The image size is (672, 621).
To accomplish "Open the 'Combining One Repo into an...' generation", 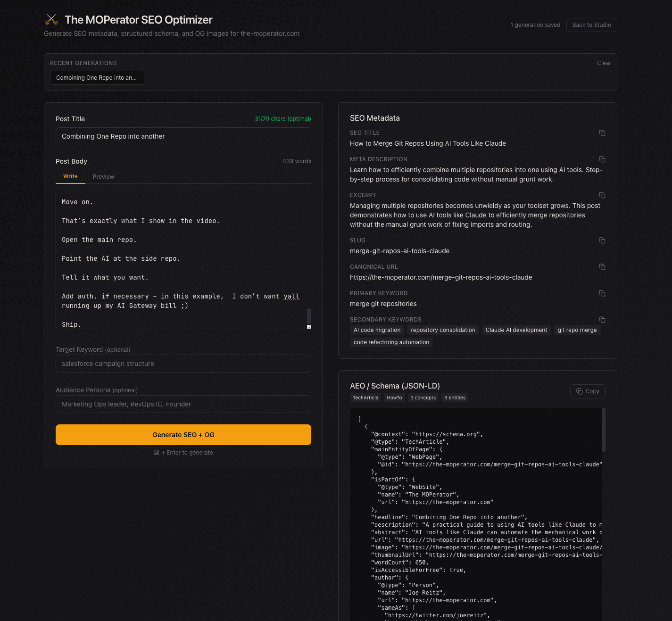I will point(97,78).
